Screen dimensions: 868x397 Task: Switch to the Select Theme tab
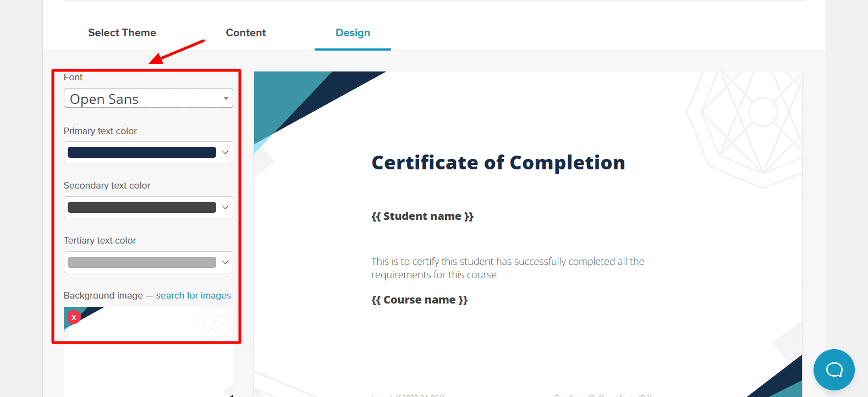click(x=122, y=33)
